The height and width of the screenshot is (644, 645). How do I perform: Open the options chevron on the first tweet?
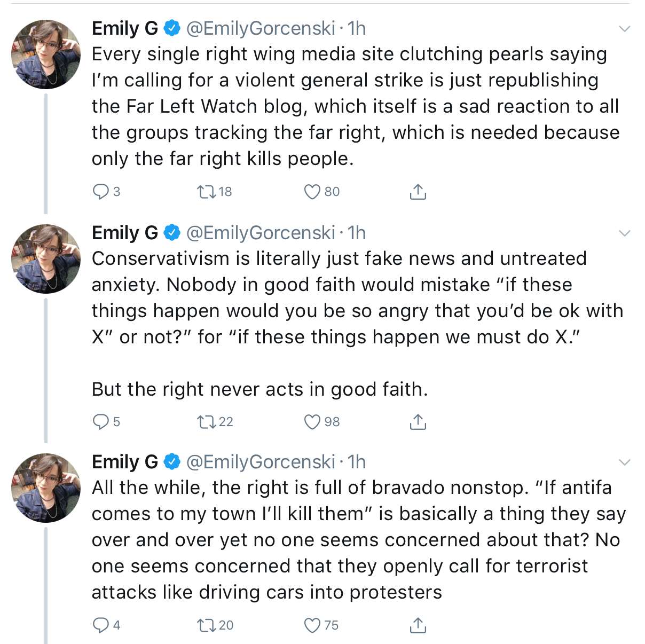[624, 29]
